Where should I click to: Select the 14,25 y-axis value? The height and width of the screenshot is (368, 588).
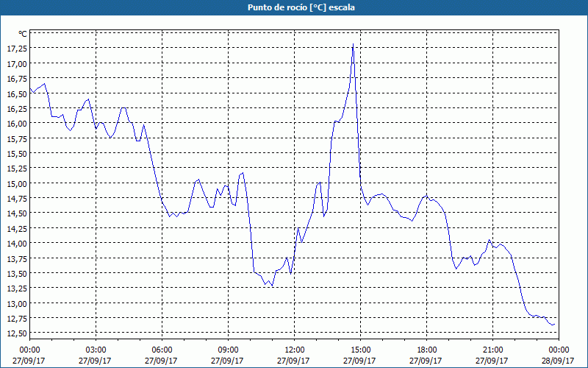(x=17, y=229)
